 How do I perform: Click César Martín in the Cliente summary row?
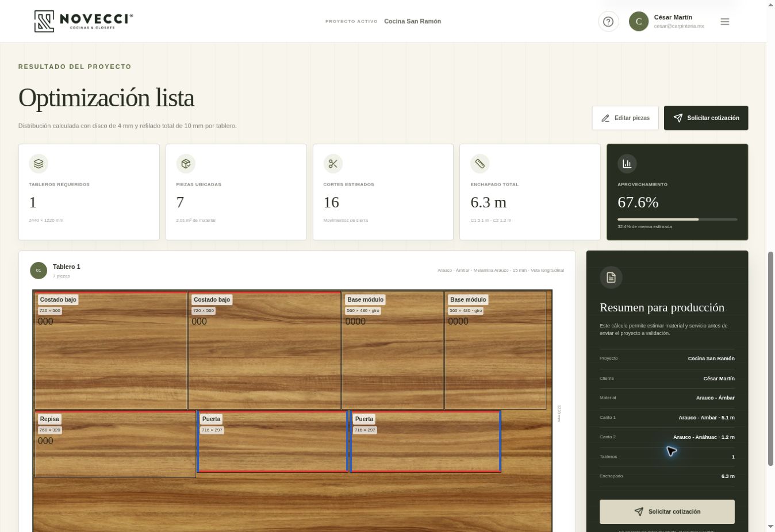click(719, 379)
